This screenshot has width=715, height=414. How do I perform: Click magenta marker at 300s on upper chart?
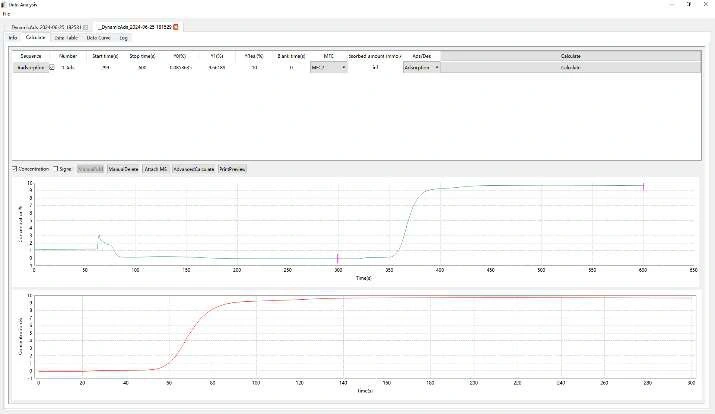point(338,258)
